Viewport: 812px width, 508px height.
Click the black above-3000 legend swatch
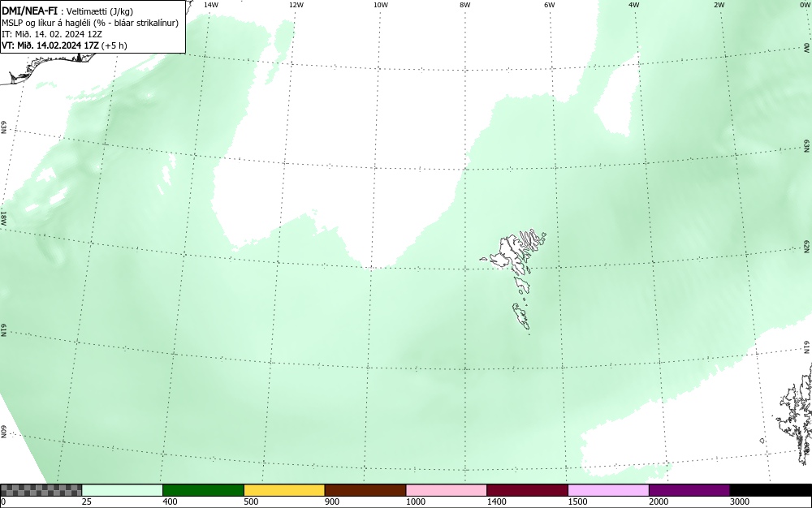click(x=771, y=490)
